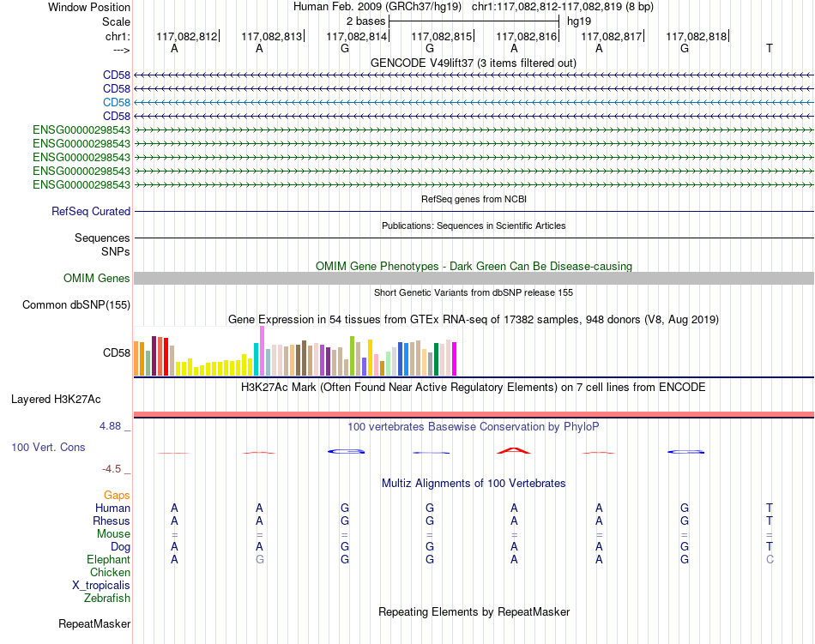This screenshot has height=644, width=815.
Task: Click the first ENSG00000298543 transcript label
Action: point(81,129)
